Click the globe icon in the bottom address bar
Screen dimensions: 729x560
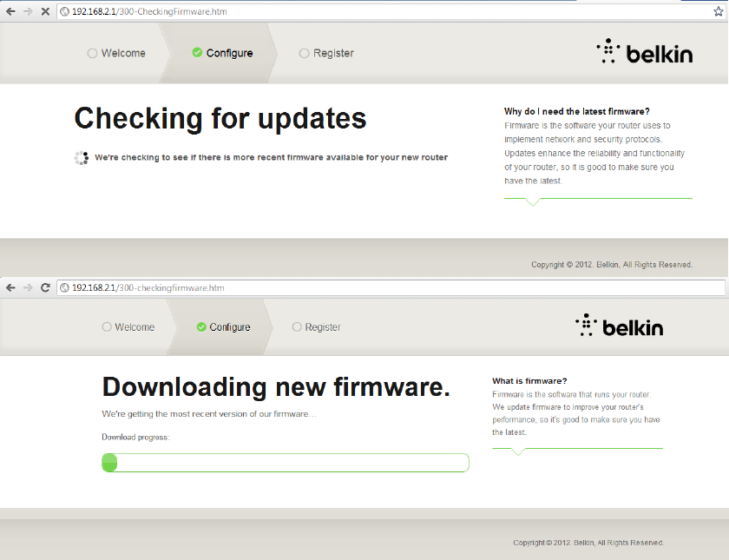[x=64, y=288]
